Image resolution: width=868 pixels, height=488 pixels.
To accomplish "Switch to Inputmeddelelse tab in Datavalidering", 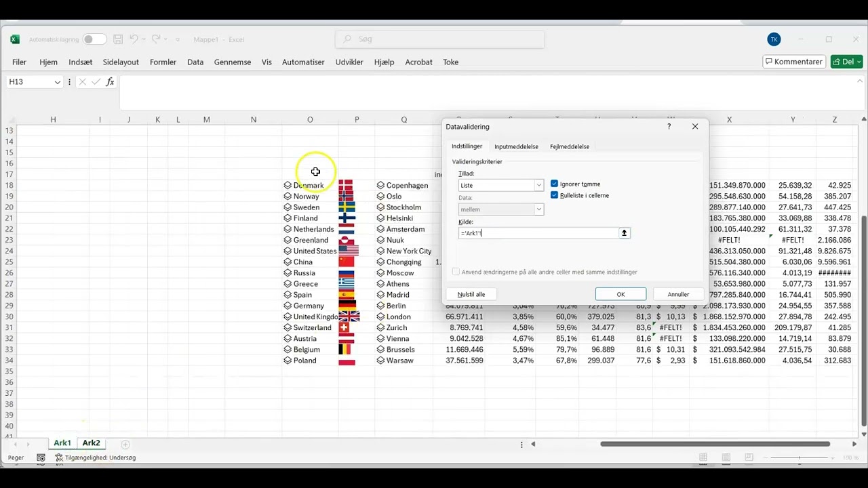I will [x=516, y=146].
